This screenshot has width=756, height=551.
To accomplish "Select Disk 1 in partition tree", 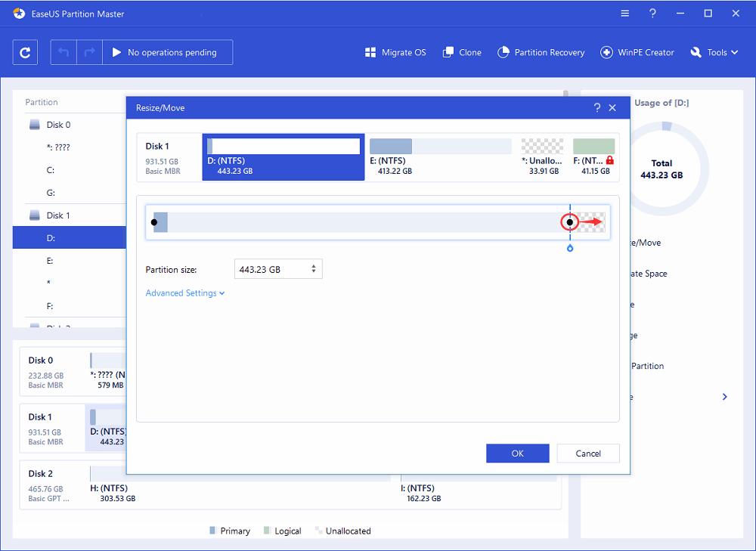I will [x=58, y=215].
